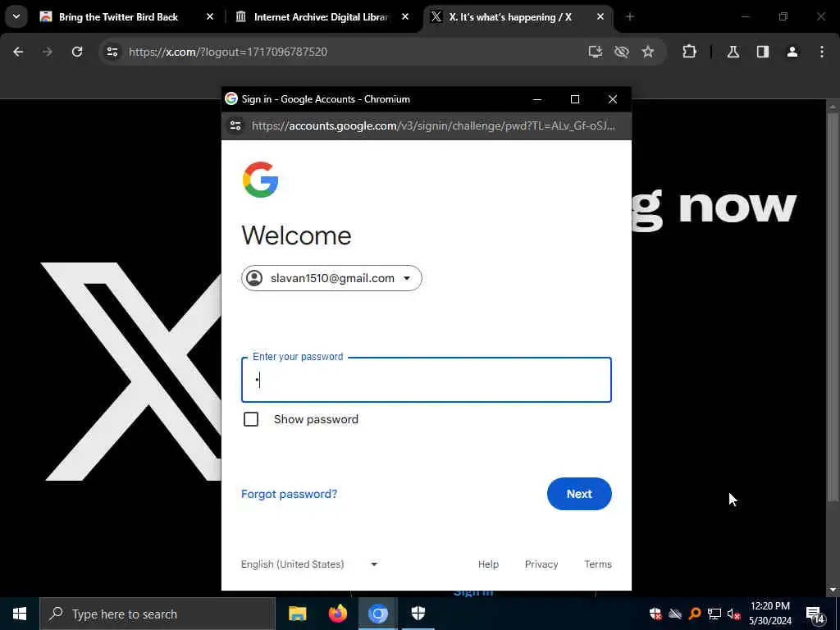Image resolution: width=840 pixels, height=630 pixels.
Task: Click the Windows Security tray icon
Action: 655,614
